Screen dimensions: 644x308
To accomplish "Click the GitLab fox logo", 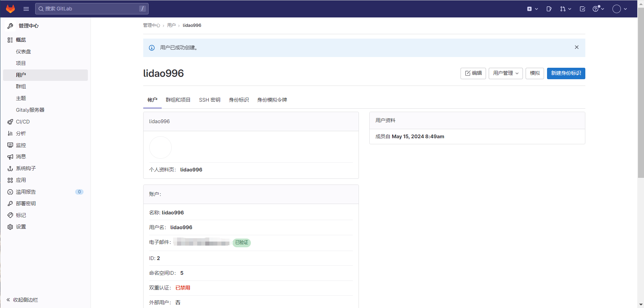I will pos(10,9).
